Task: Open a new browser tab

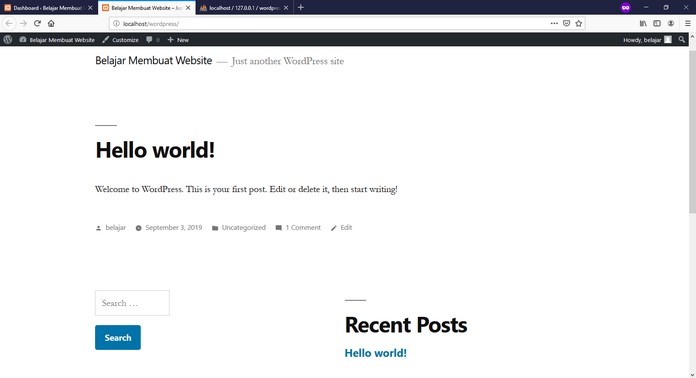Action: tap(301, 8)
